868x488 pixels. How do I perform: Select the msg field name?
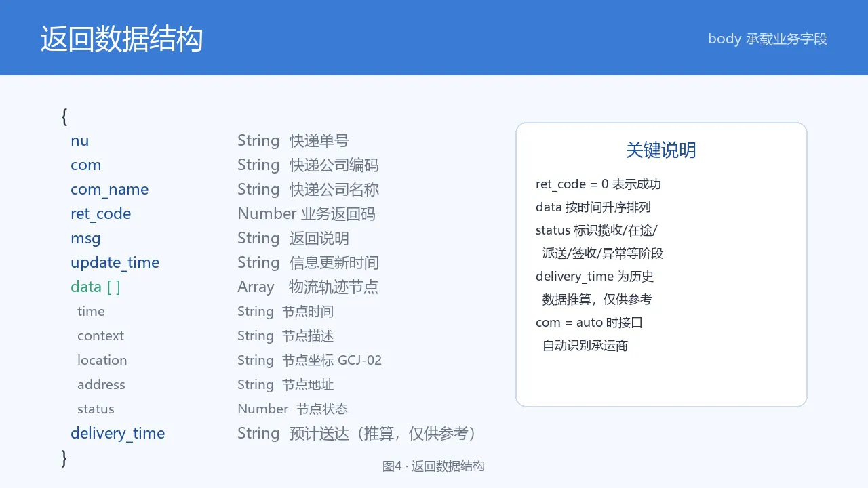point(85,239)
